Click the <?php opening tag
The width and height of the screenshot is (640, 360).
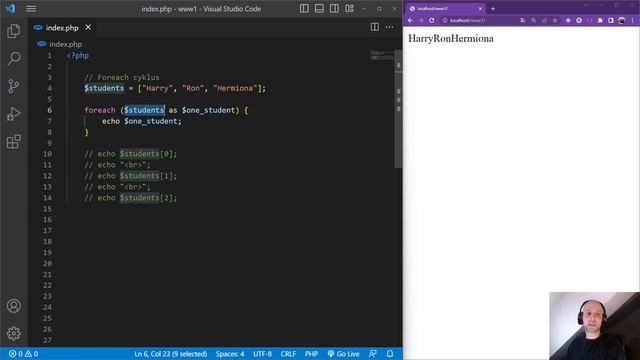coord(78,56)
